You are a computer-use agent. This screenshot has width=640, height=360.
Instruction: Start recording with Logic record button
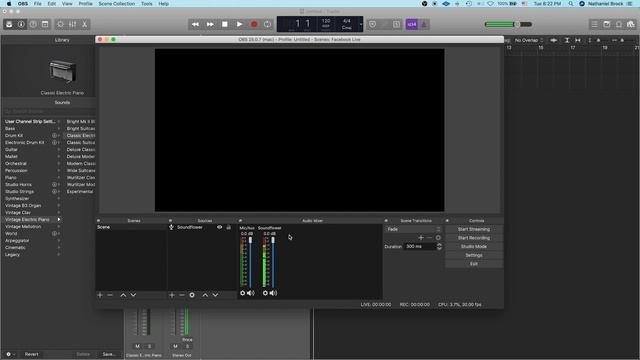coord(254,24)
